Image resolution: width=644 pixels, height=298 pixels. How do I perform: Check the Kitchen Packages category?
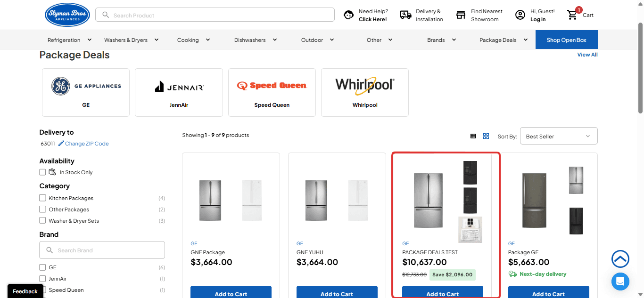(42, 198)
